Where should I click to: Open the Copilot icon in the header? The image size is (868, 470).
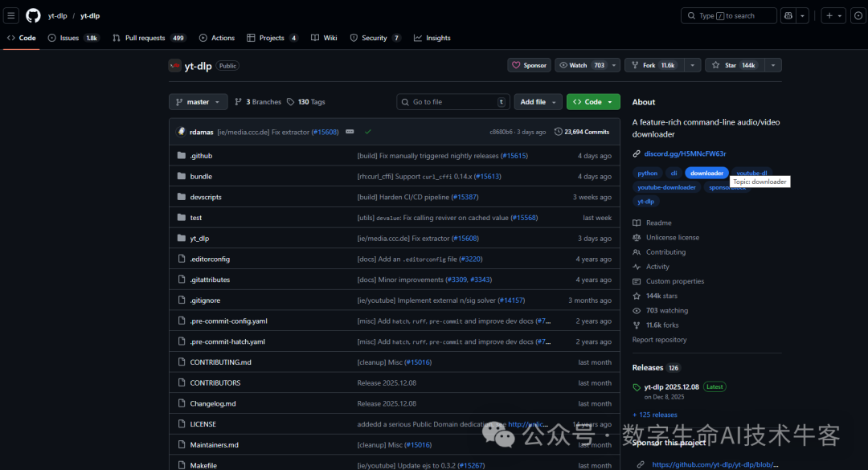click(x=788, y=15)
